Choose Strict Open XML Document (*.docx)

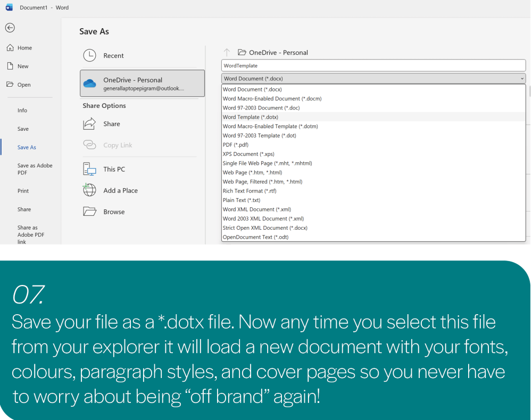click(x=373, y=228)
